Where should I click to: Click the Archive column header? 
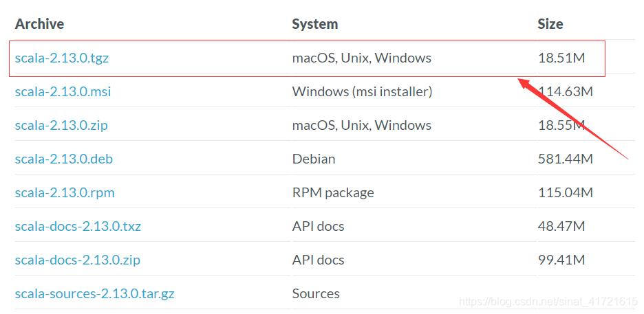click(39, 24)
